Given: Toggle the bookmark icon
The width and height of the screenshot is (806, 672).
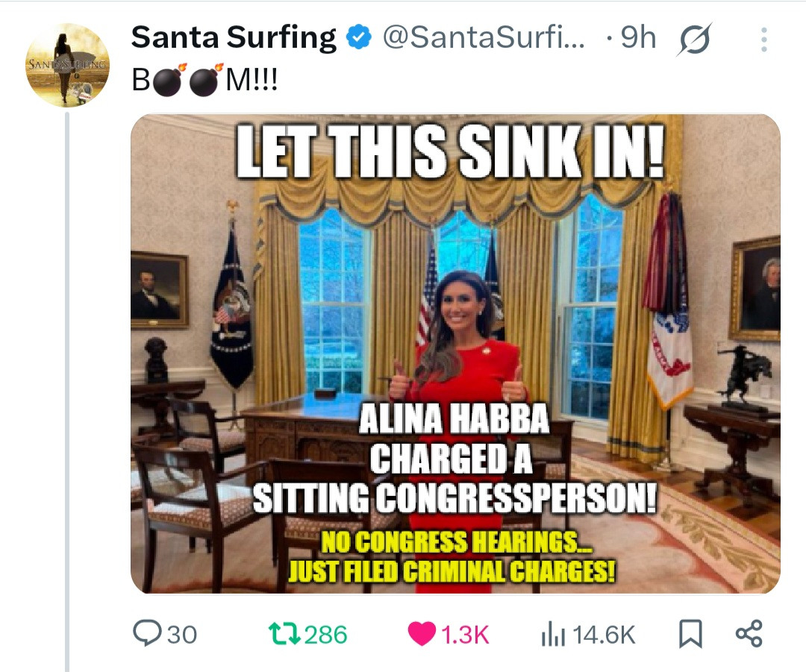Looking at the screenshot, I should click(x=690, y=634).
